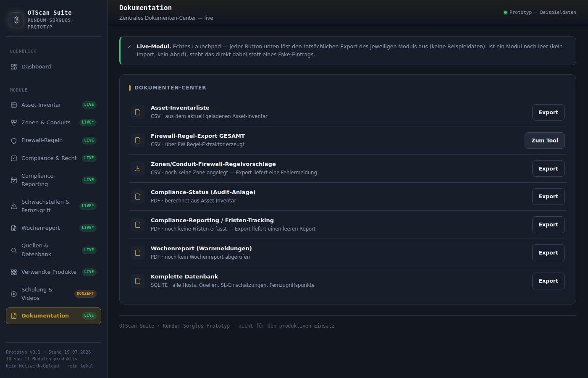Export the Asset-Inventarliste CSV
The height and width of the screenshot is (378, 588).
548,113
